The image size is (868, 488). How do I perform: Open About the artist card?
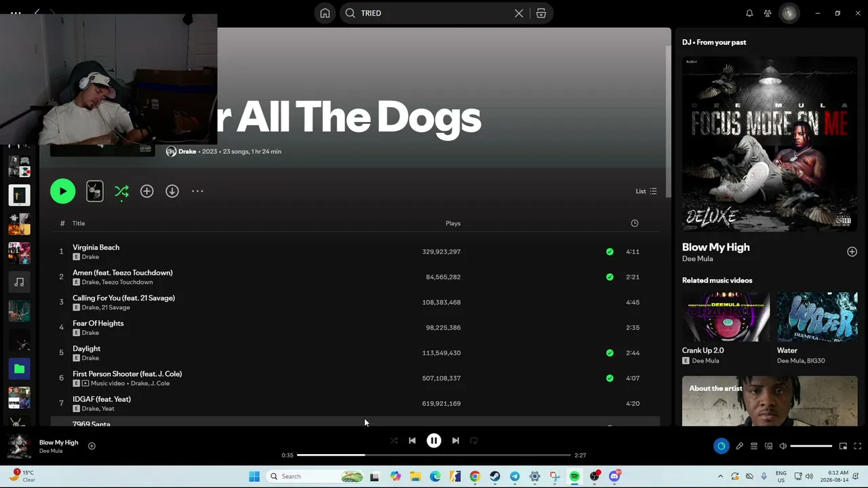pyautogui.click(x=770, y=401)
